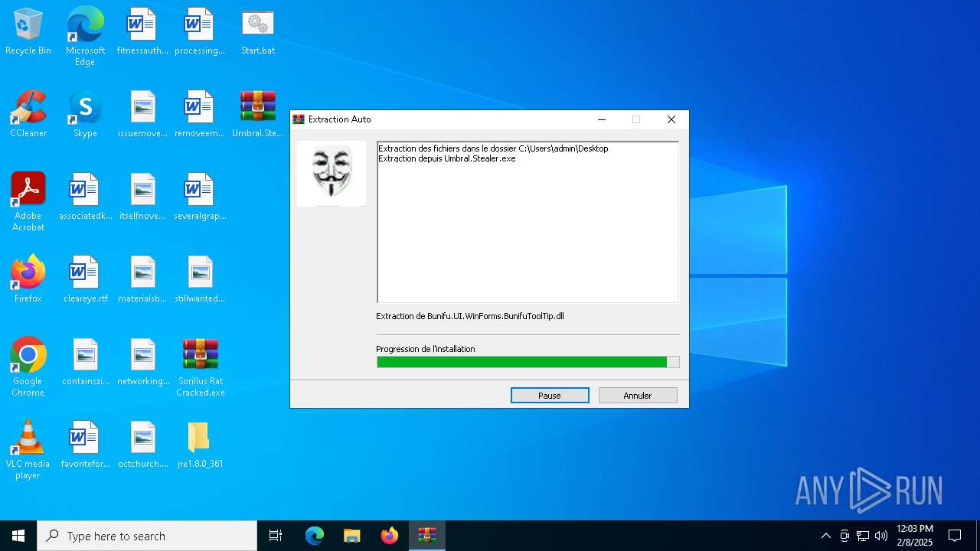Open the Skype desktop shortcut
This screenshot has height=551, width=980.
(x=85, y=115)
